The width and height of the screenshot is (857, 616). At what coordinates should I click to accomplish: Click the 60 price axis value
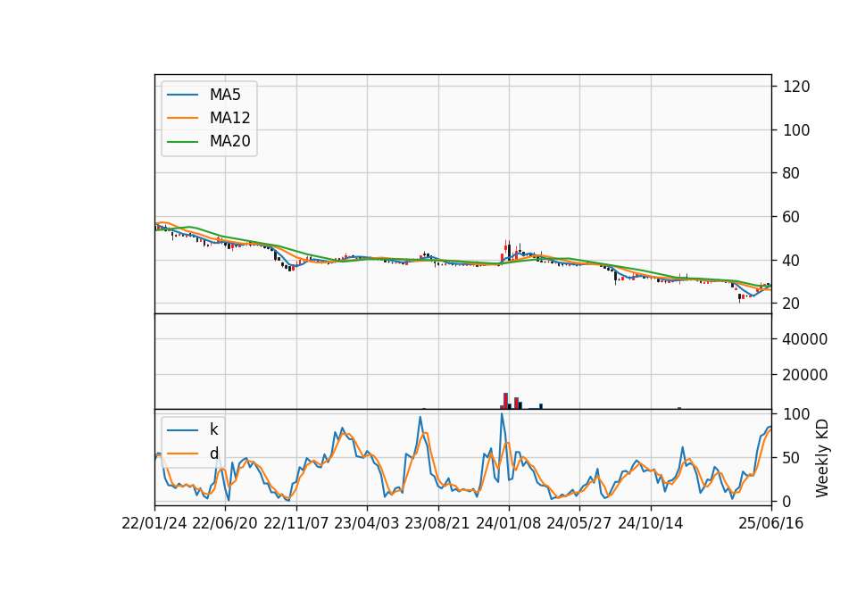792,217
